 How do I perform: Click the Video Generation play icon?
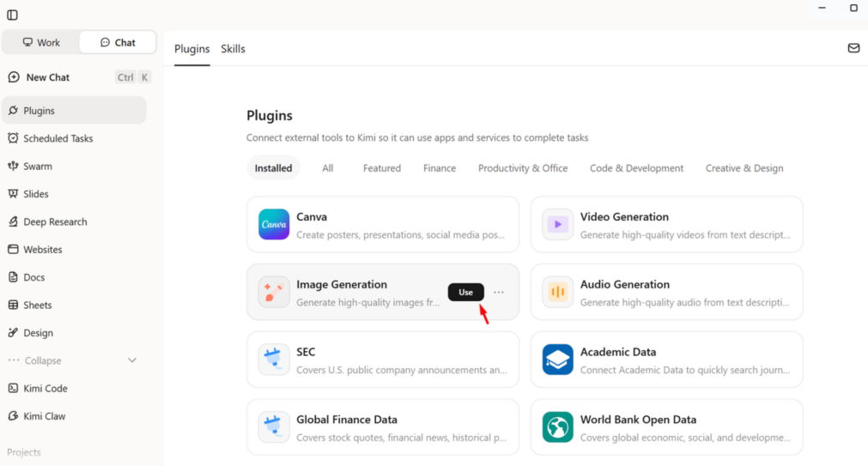click(x=557, y=224)
